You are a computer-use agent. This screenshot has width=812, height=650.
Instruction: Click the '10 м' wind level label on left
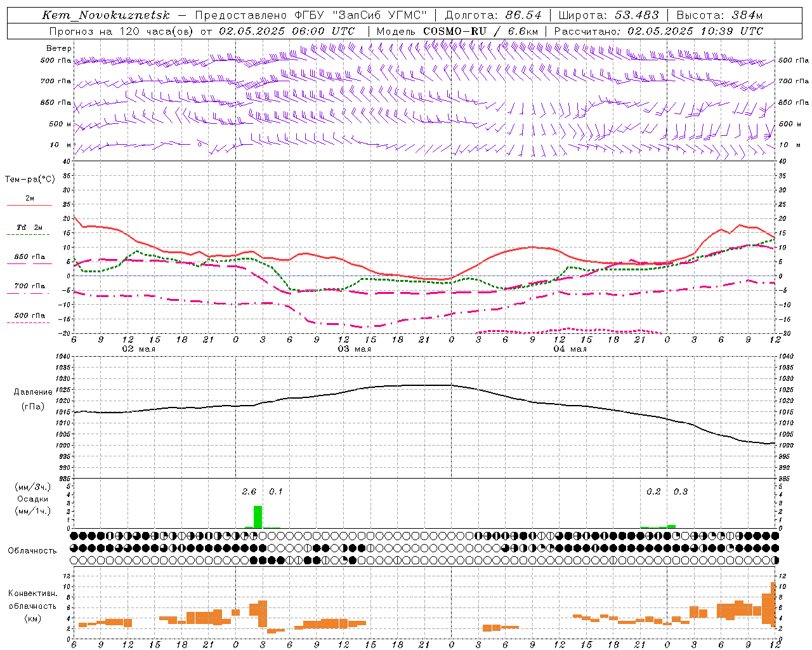click(62, 145)
